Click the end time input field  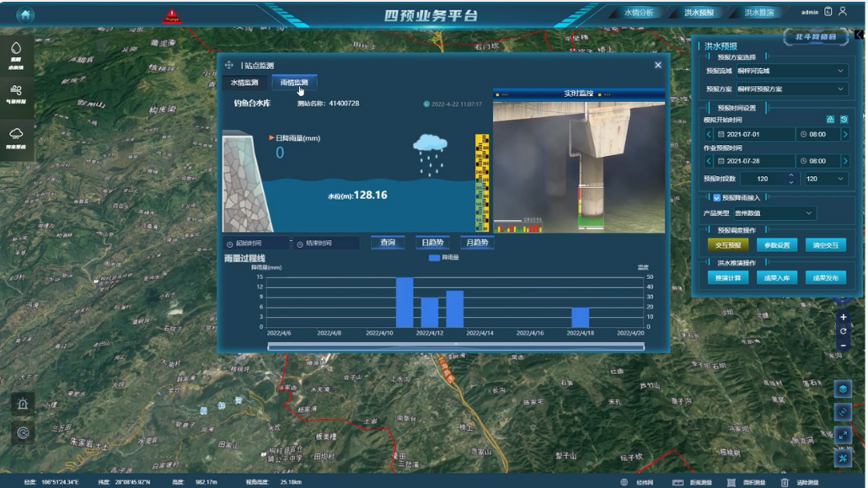(327, 244)
